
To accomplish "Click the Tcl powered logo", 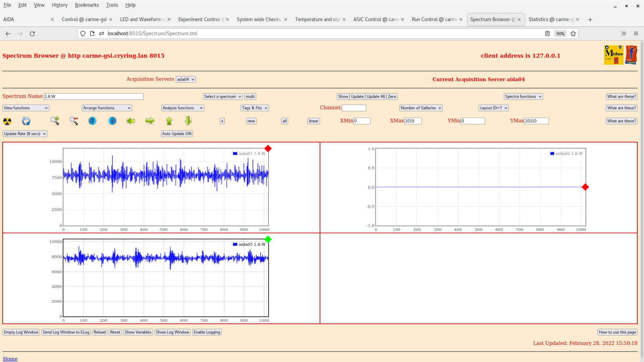I will (x=631, y=55).
